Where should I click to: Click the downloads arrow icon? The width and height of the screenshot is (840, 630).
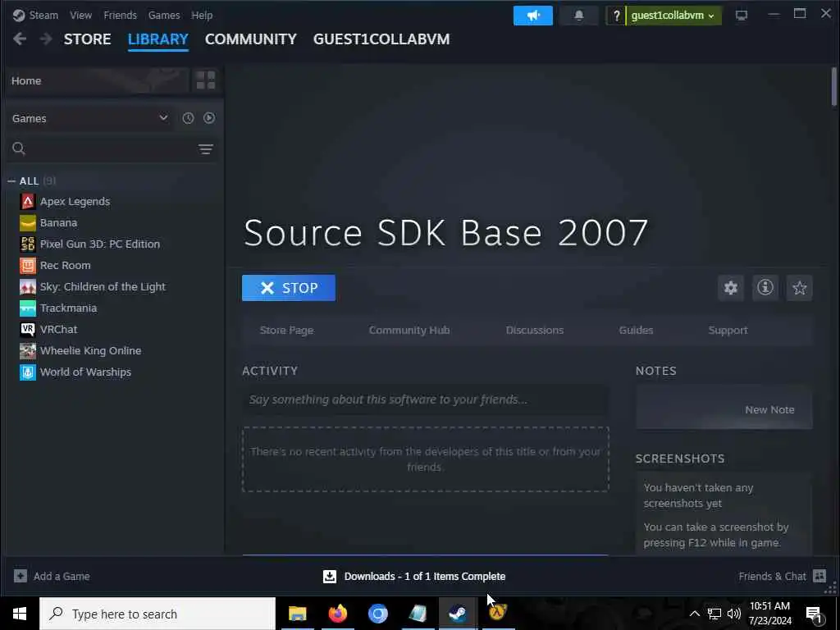click(330, 576)
